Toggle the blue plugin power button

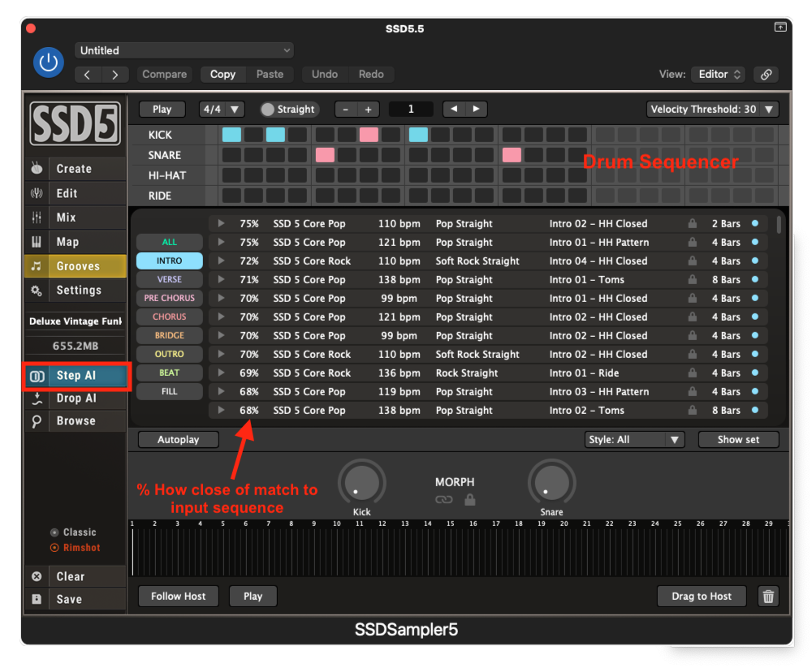pyautogui.click(x=49, y=62)
